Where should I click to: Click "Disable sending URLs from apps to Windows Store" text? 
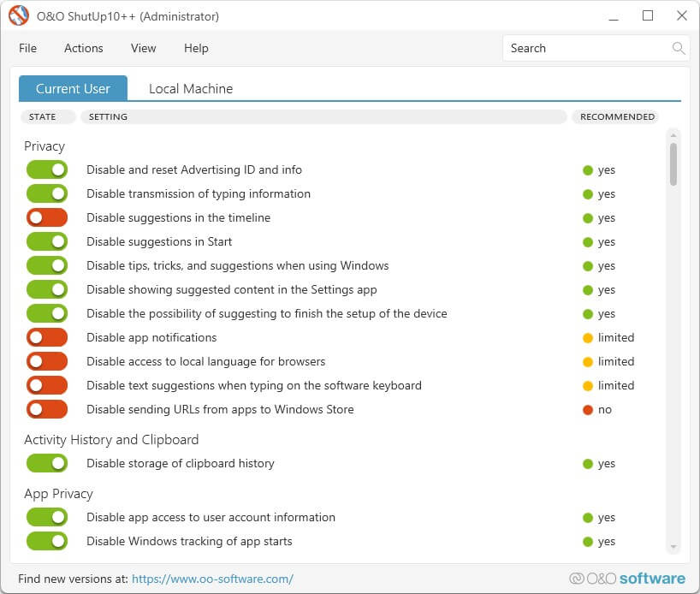tap(220, 409)
